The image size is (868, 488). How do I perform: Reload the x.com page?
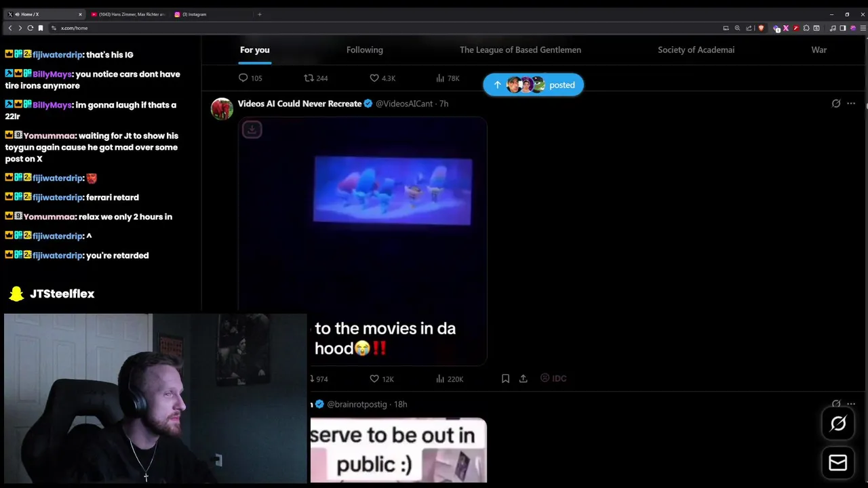pos(31,28)
